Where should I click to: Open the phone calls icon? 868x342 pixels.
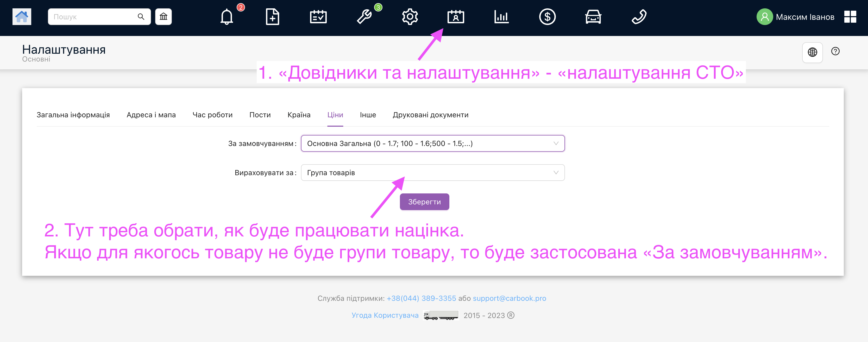coord(639,17)
